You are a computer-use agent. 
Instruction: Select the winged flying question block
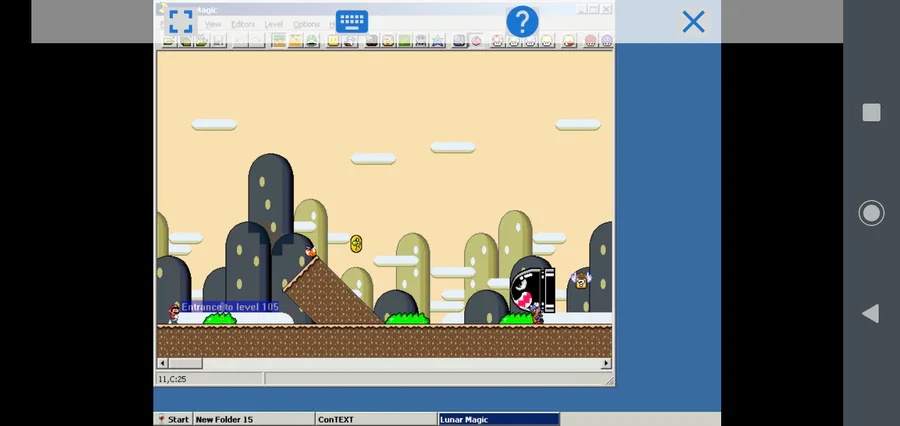(581, 280)
